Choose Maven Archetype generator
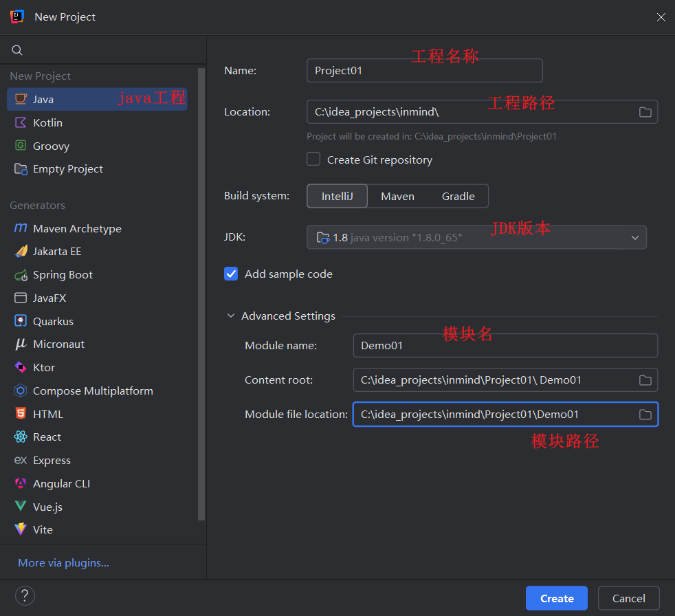The image size is (675, 616). point(98,228)
